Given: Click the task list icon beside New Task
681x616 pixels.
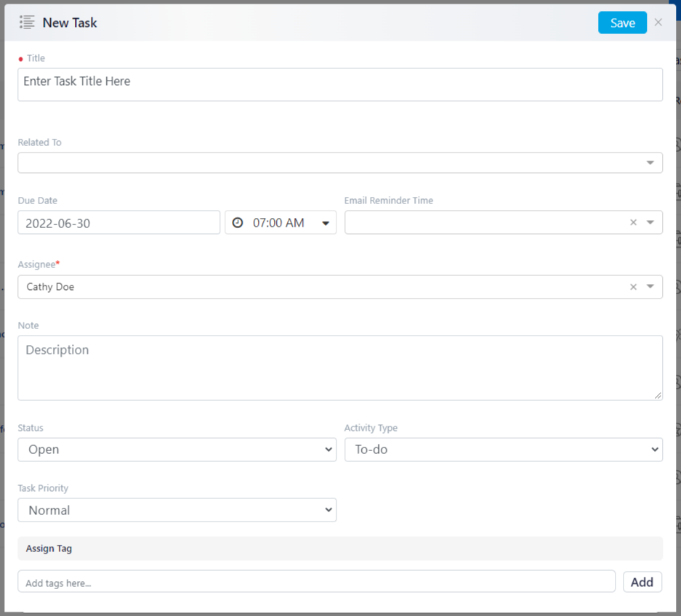Looking at the screenshot, I should (x=27, y=22).
